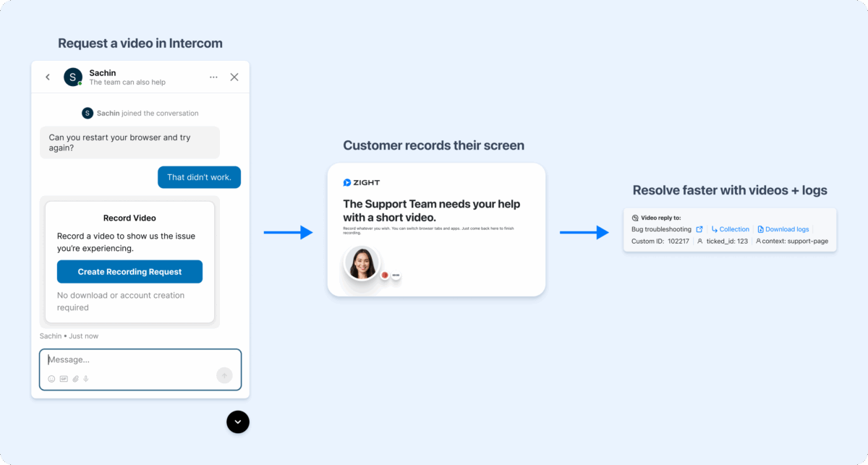Click the ticked_id person icon
This screenshot has width=868, height=465.
pos(700,241)
